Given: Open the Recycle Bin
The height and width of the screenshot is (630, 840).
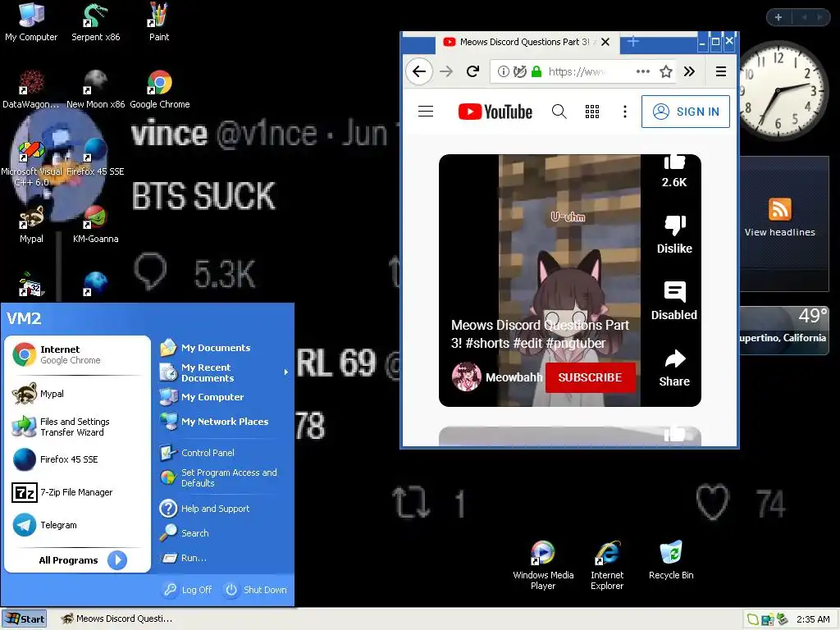Looking at the screenshot, I should 671,559.
